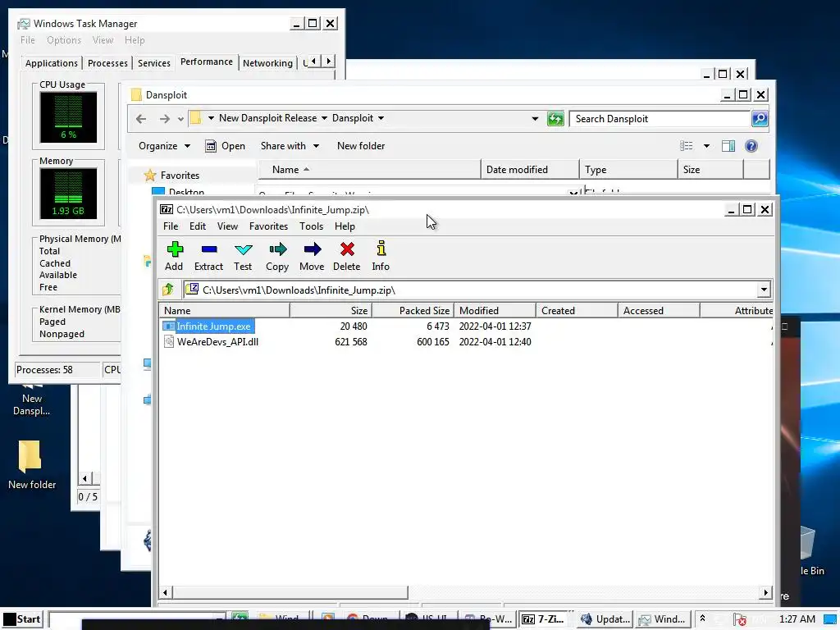Toggle the preview pane in Dansploit explorer
Viewport: 840px width, 630px height.
(728, 146)
